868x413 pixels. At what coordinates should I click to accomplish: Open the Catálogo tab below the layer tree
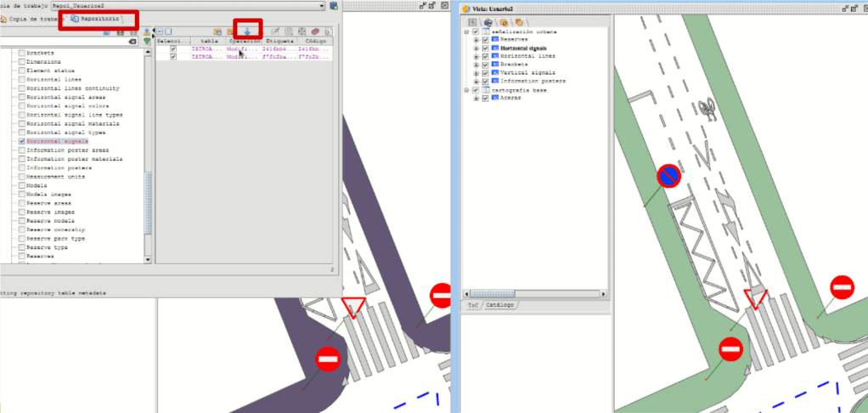[x=499, y=303]
